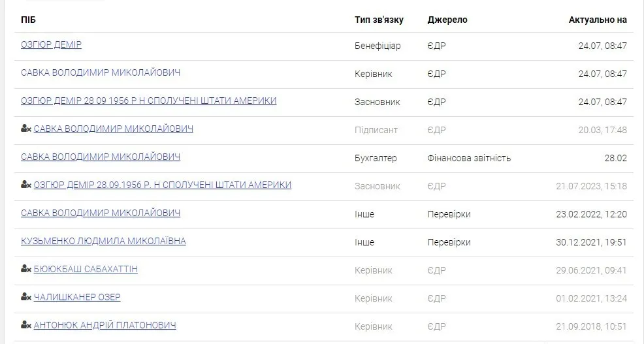
Task: Open САВКА ВОЛОДИМИР МИКОЛАЙОВИЧ link in the Підписант row
Action: [113, 129]
